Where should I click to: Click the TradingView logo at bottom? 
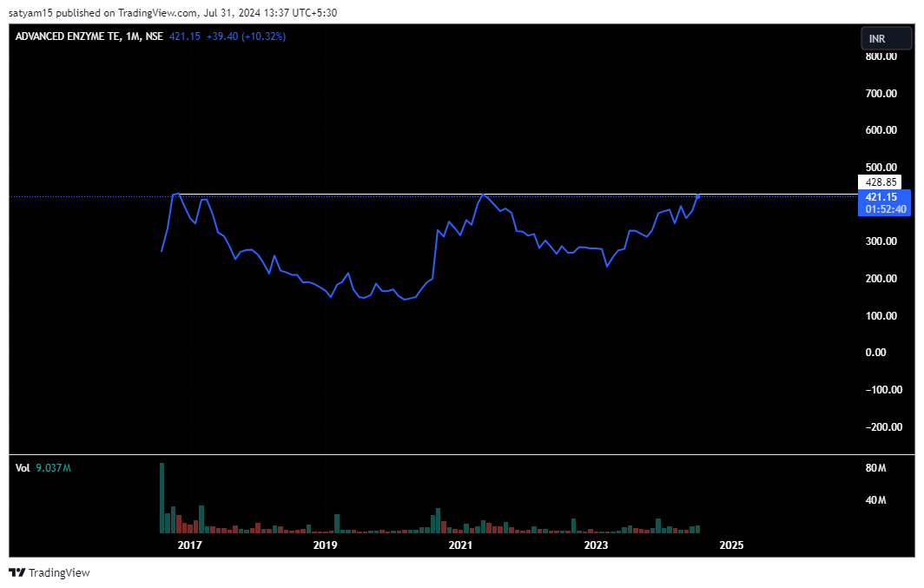pyautogui.click(x=49, y=572)
